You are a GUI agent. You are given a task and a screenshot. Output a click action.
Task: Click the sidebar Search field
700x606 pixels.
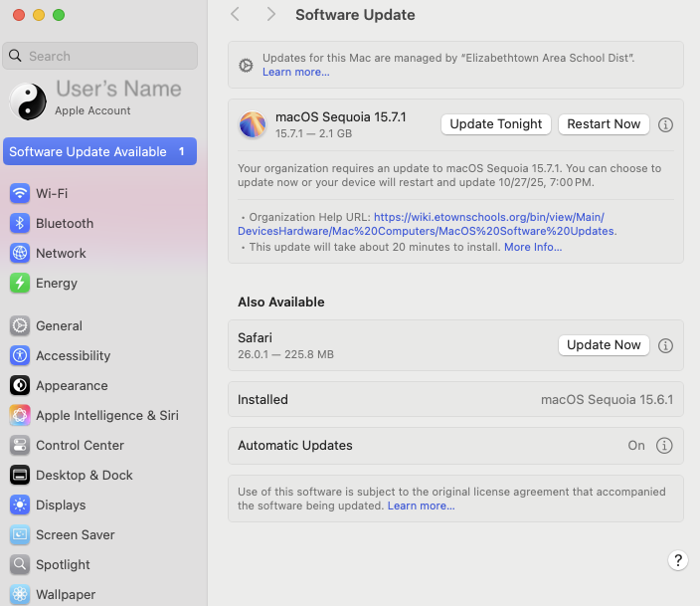tap(99, 56)
